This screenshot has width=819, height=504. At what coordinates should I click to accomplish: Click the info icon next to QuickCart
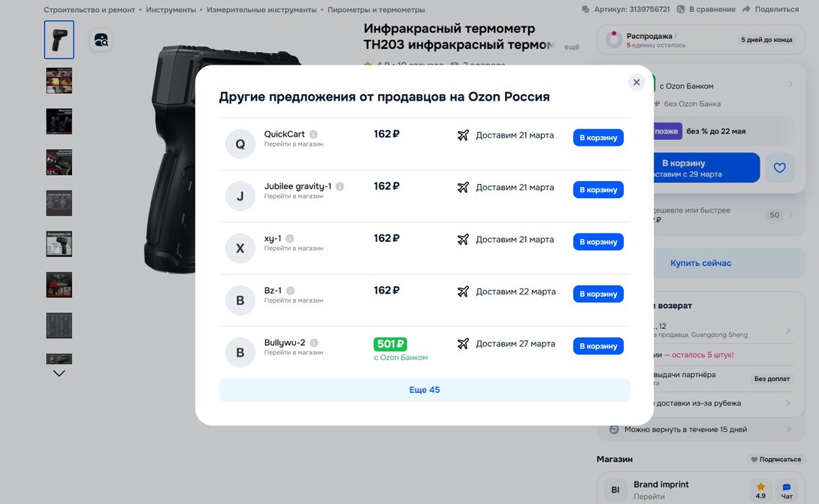[313, 134]
